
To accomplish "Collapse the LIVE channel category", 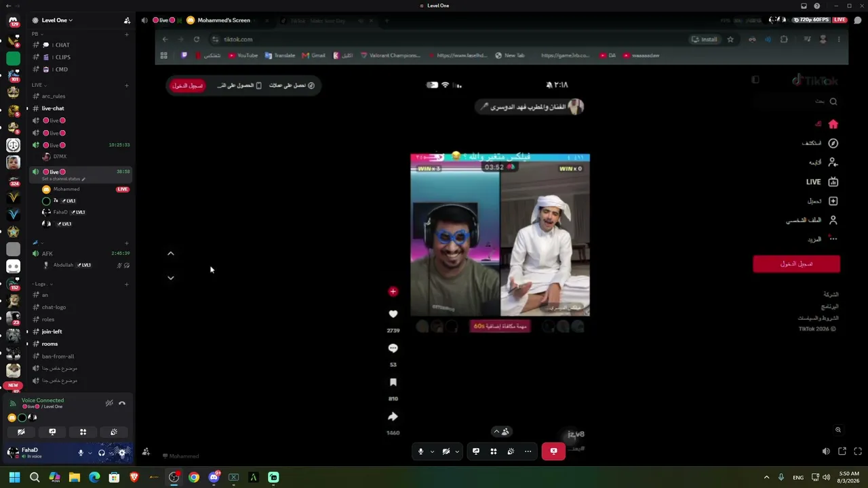I will coord(39,85).
